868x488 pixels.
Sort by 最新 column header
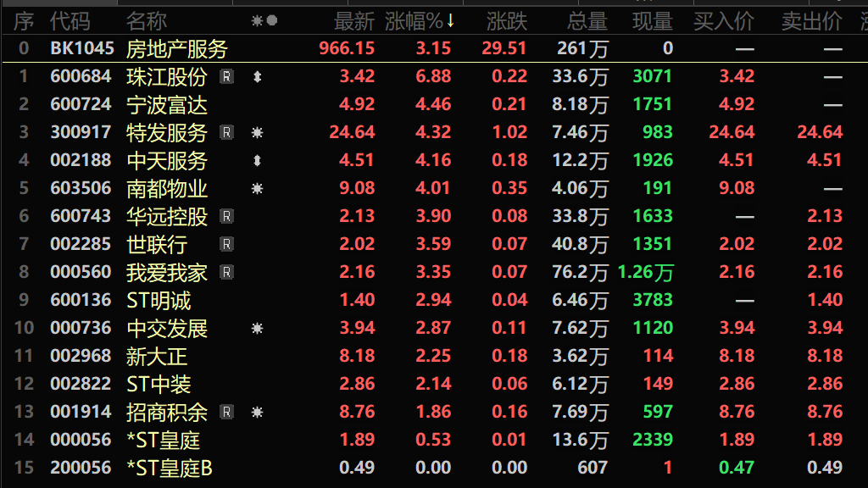354,21
